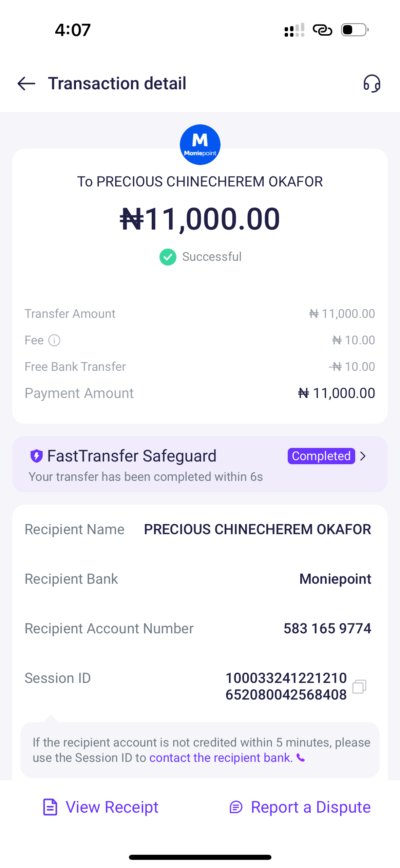Open customer support headset icon
This screenshot has width=400, height=868.
pyautogui.click(x=372, y=84)
